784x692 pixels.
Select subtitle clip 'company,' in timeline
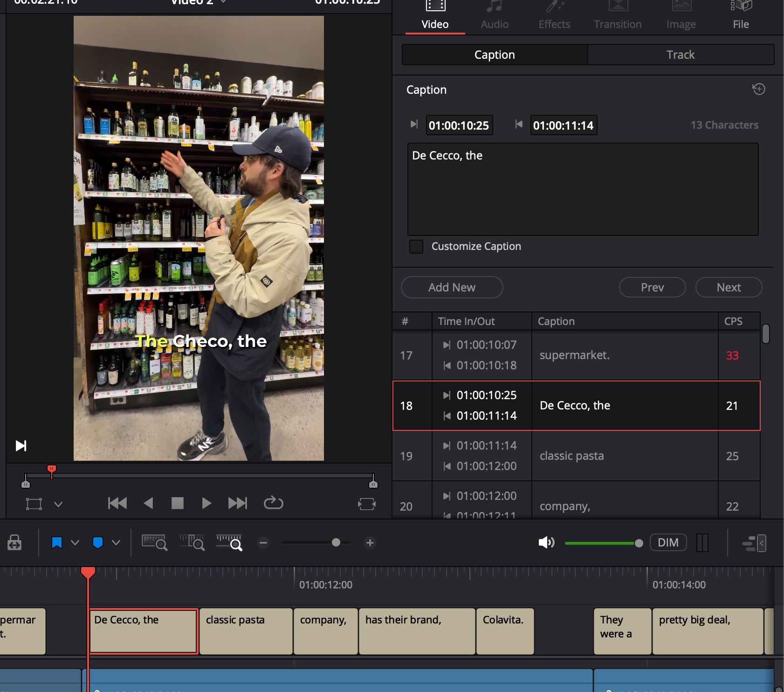coord(326,631)
